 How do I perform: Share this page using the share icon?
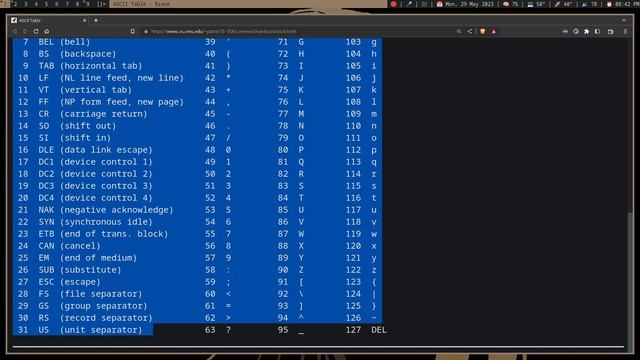(x=470, y=31)
